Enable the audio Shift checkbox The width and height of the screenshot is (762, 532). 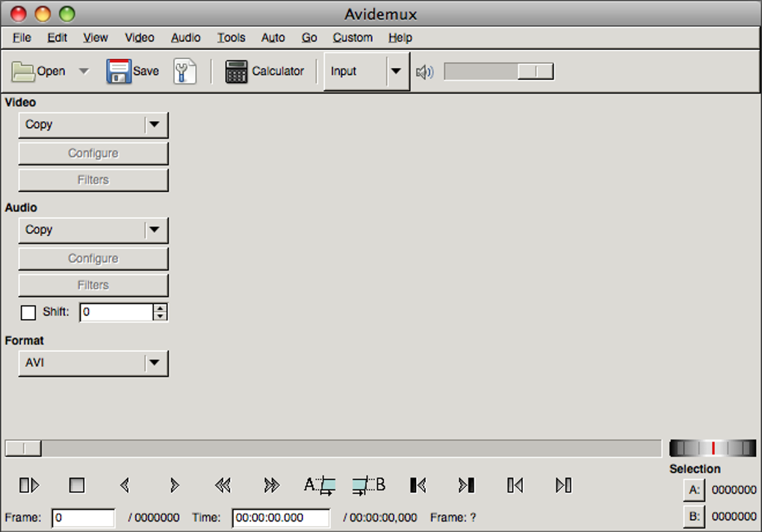tap(28, 312)
